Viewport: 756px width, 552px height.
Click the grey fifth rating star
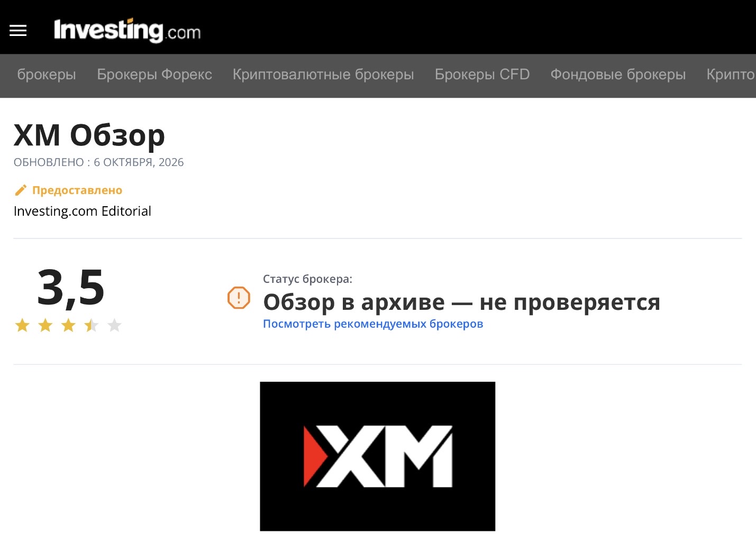click(114, 325)
